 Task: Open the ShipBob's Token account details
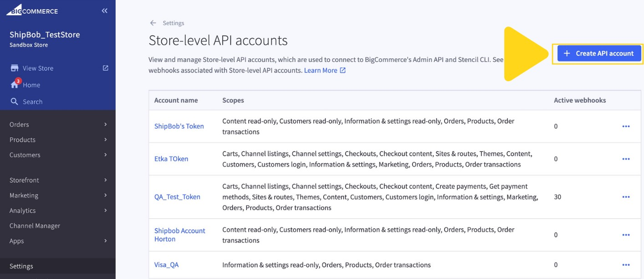click(178, 126)
